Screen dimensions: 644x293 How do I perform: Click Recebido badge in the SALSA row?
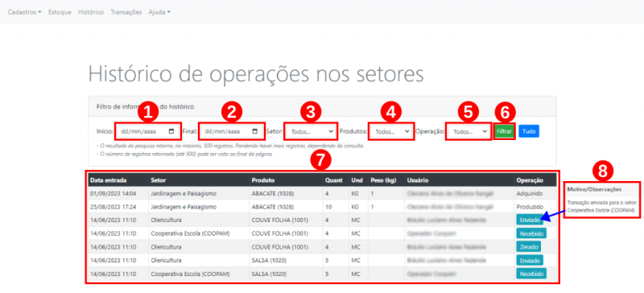[x=531, y=274]
